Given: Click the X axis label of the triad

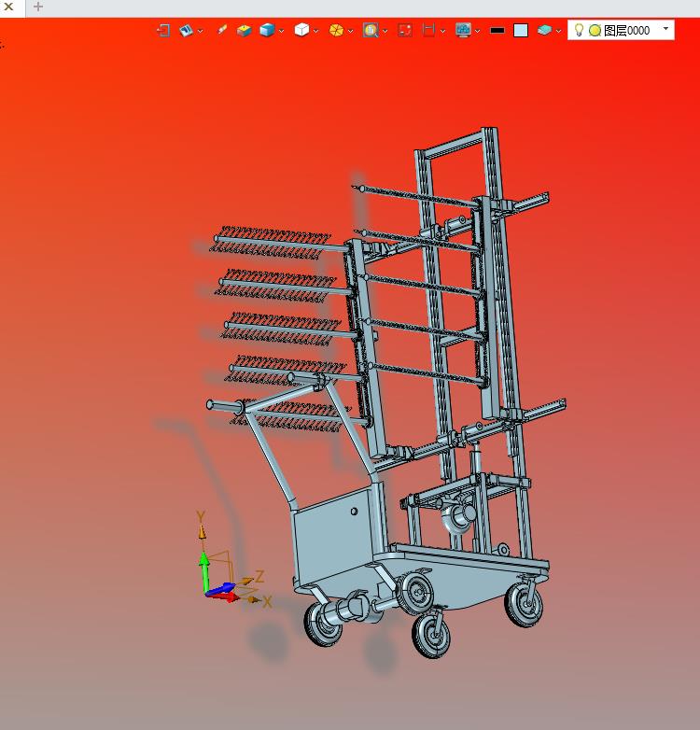Looking at the screenshot, I should click(x=267, y=602).
